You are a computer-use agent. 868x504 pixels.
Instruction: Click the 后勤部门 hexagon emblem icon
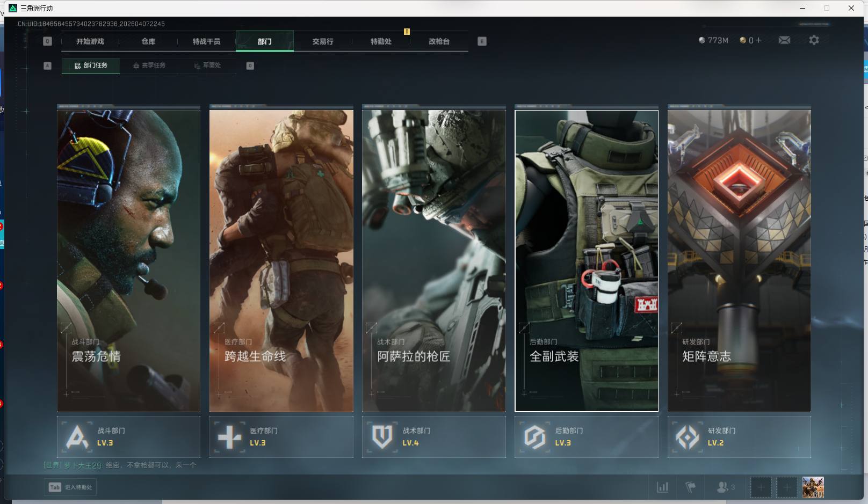tap(534, 437)
